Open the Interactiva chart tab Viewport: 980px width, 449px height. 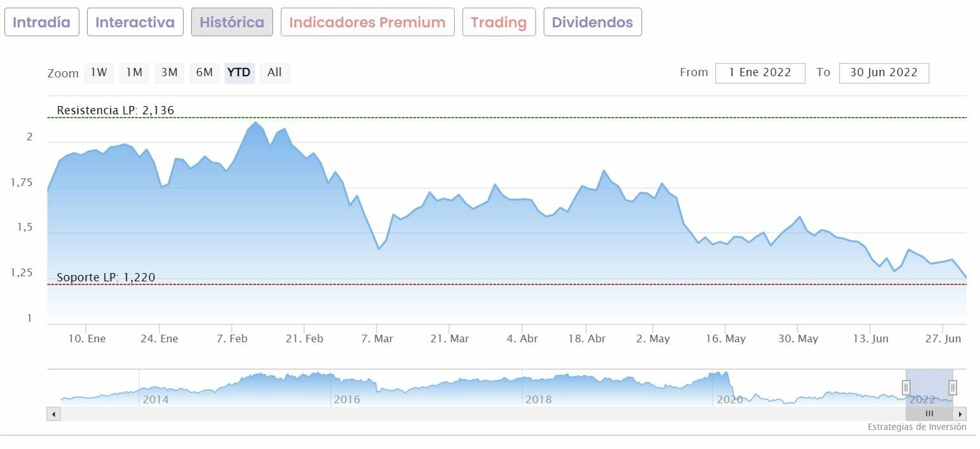tap(135, 22)
